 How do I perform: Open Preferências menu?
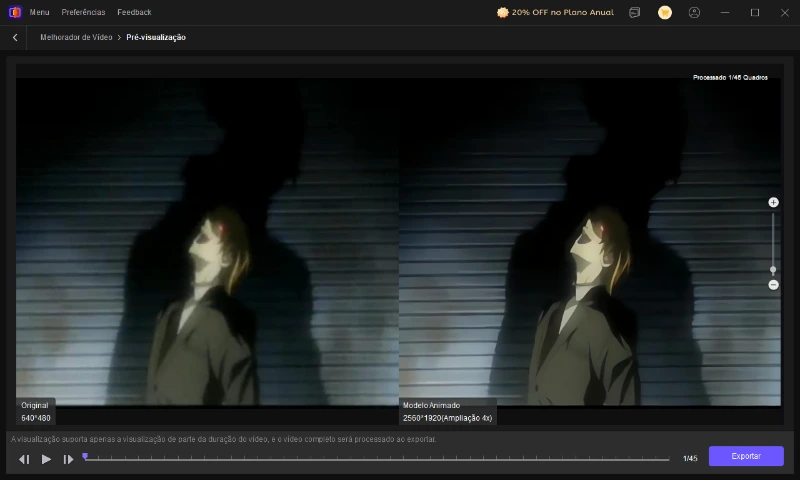coord(83,12)
